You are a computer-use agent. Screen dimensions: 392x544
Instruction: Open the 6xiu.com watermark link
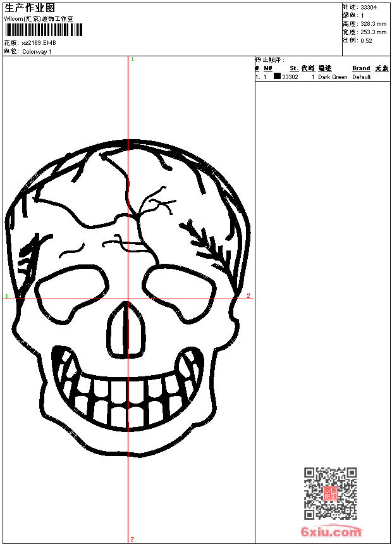[331, 533]
